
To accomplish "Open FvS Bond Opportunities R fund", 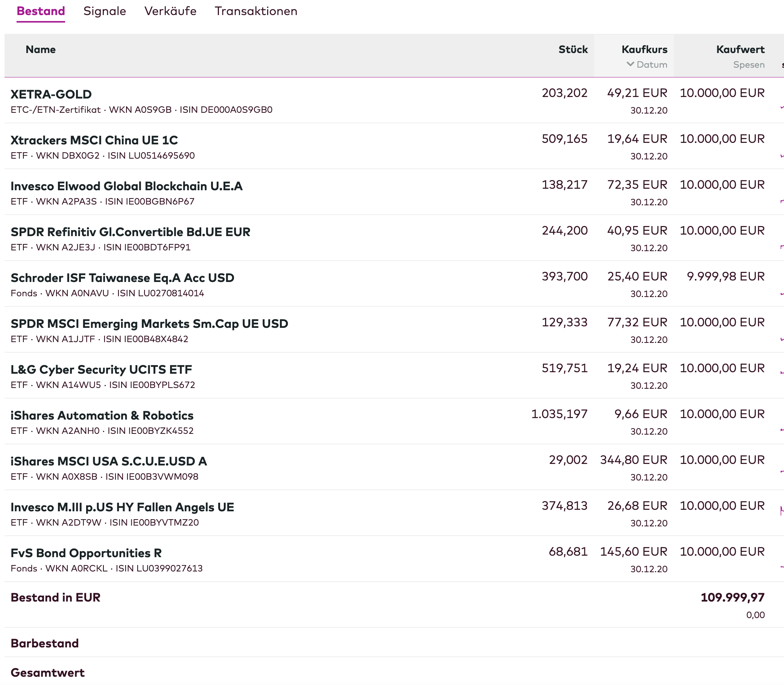I will 86,553.
